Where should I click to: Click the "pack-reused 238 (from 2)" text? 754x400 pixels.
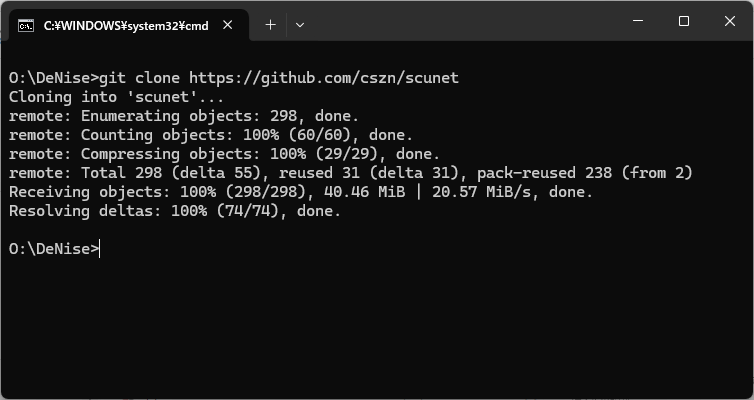click(x=585, y=173)
